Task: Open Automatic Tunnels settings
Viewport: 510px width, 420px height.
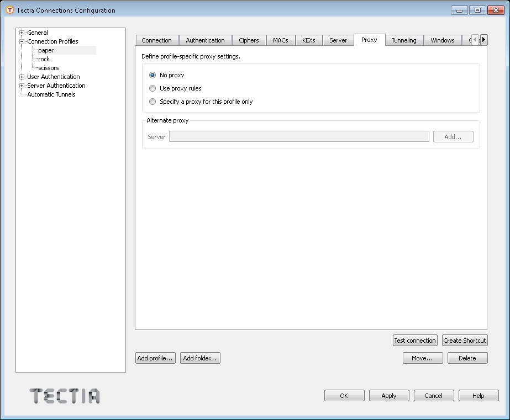Action: click(x=50, y=94)
